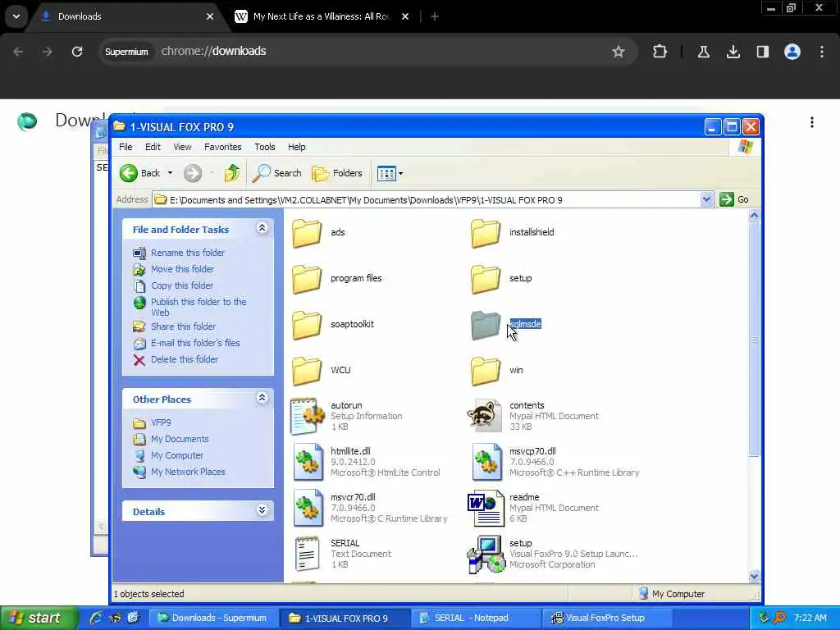Open the Edit menu
The image size is (840, 630).
pyautogui.click(x=153, y=147)
